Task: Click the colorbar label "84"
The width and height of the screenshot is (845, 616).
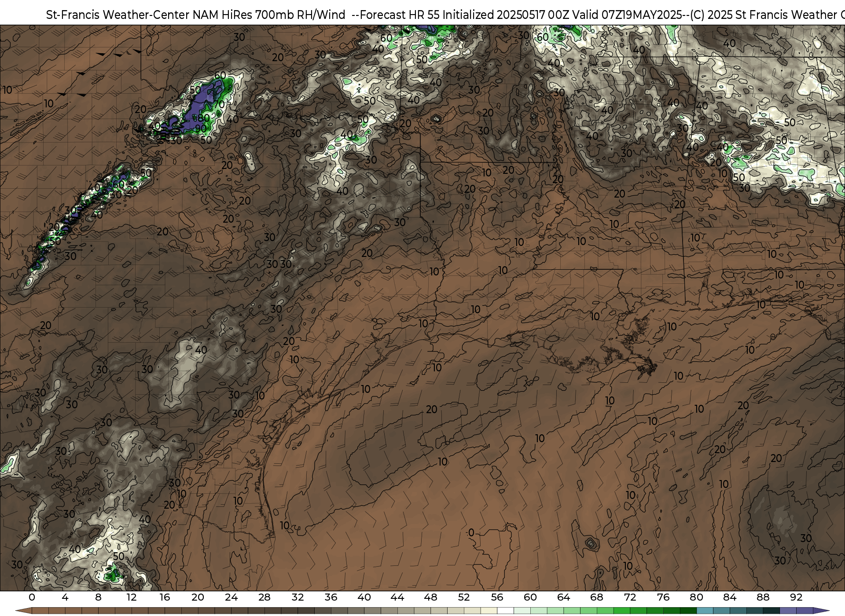Action: pos(730,597)
